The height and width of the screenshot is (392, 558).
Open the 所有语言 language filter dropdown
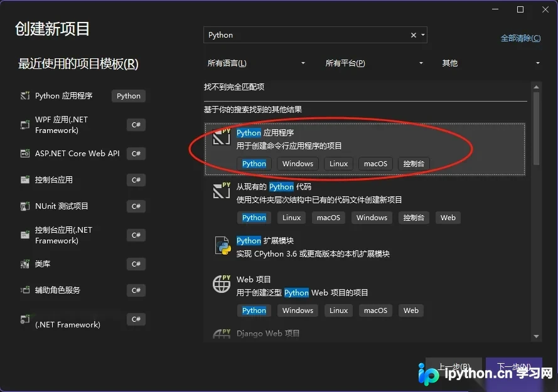pos(256,63)
